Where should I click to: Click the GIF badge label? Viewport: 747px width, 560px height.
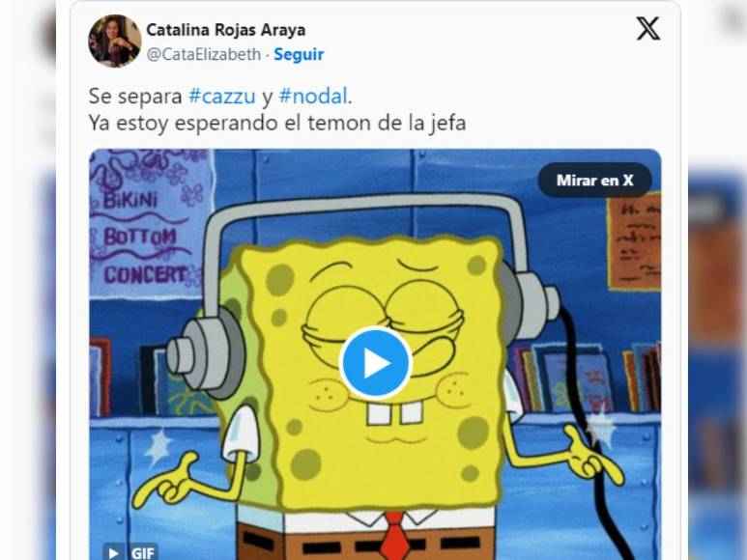142,553
